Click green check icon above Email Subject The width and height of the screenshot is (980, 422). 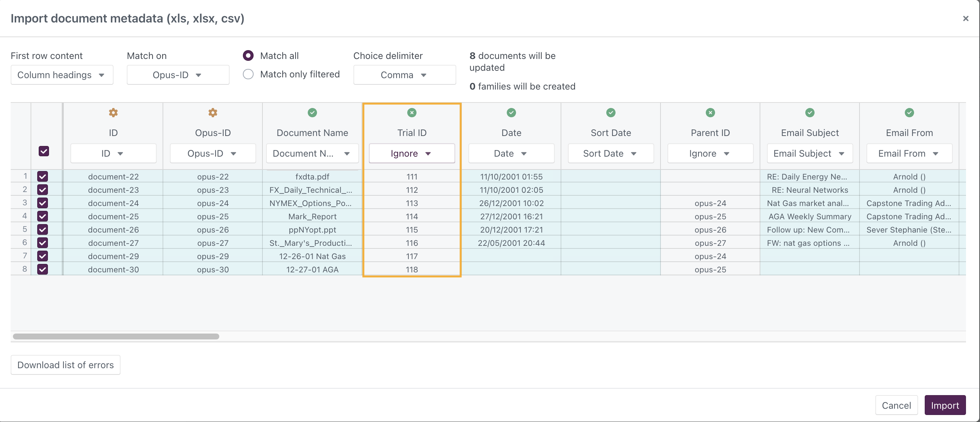coord(810,113)
